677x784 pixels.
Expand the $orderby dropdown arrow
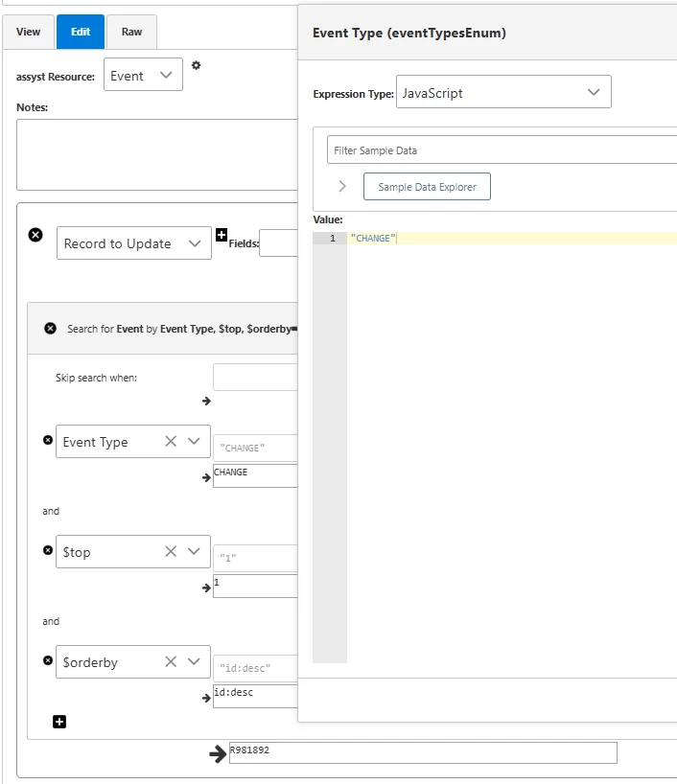[x=194, y=661]
